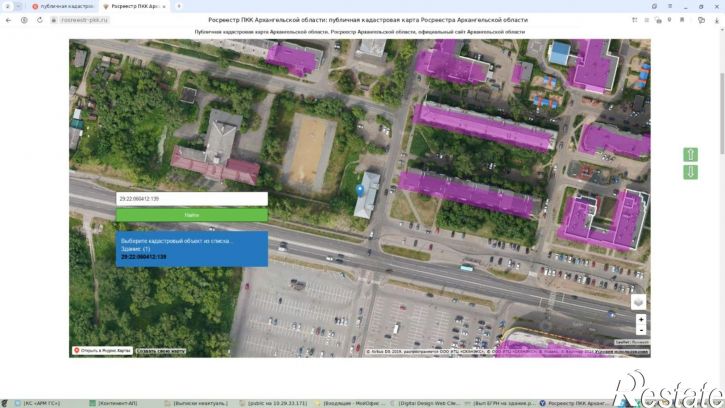Go back with the browser back arrow
The height and width of the screenshot is (408, 725).
coord(8,20)
